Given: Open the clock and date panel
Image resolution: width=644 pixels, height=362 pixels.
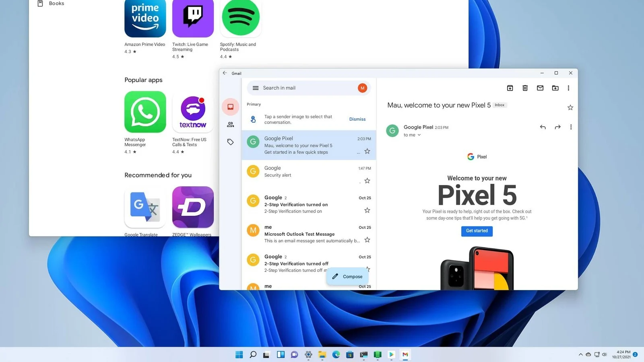Looking at the screenshot, I should pyautogui.click(x=621, y=354).
